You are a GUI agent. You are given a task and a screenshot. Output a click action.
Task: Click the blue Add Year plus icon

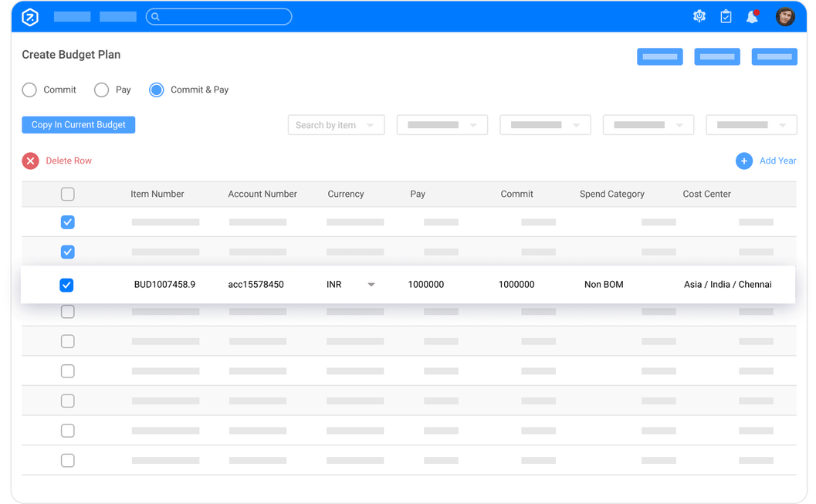tap(743, 161)
